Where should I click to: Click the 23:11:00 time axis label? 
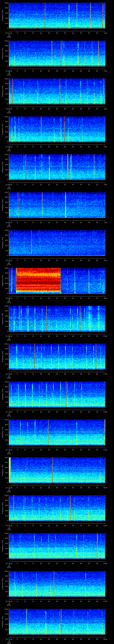9,412
